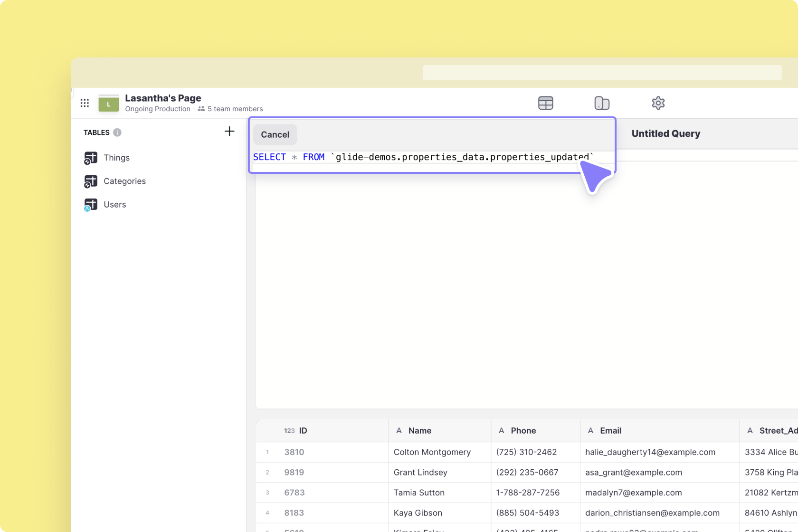
Task: Click the text type icon on Email column
Action: tap(590, 430)
